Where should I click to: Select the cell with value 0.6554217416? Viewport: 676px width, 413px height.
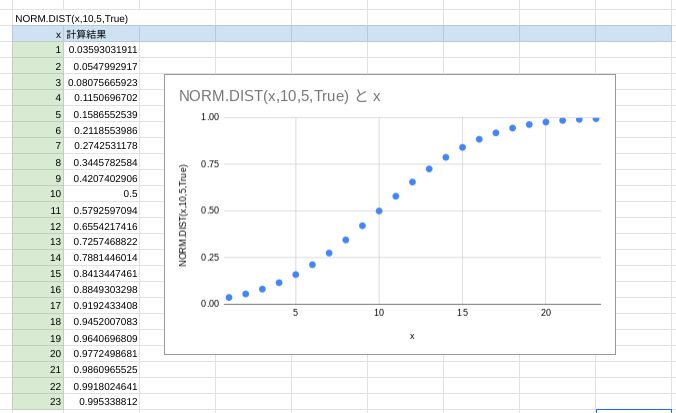coord(102,226)
